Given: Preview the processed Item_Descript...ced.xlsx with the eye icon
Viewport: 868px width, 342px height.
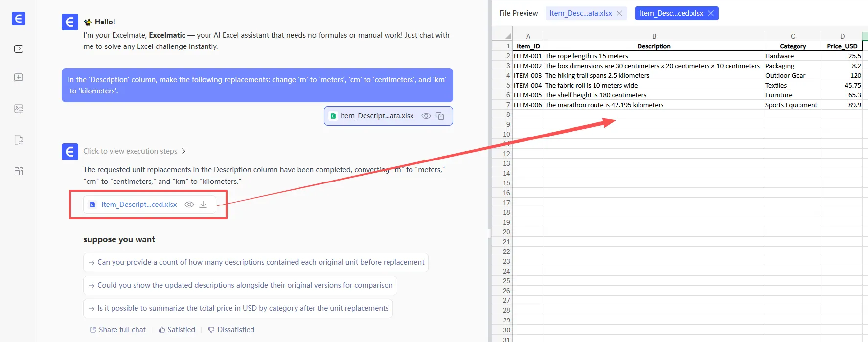Looking at the screenshot, I should pos(189,205).
